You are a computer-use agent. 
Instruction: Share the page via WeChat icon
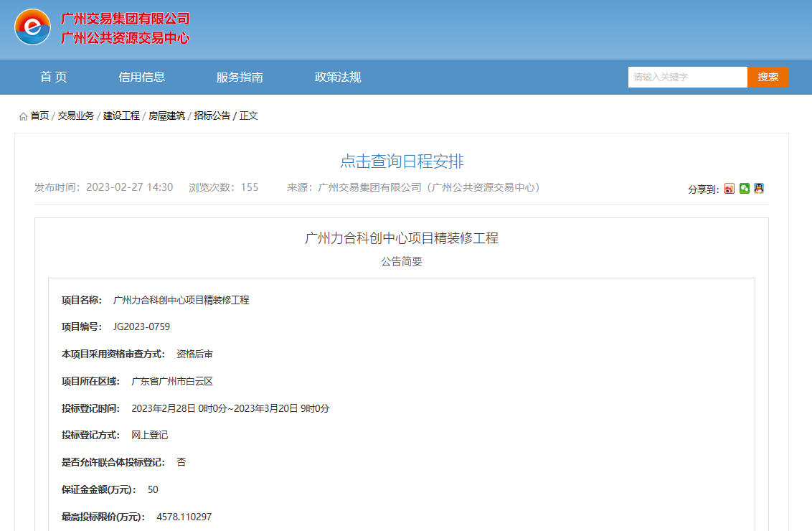tap(745, 189)
